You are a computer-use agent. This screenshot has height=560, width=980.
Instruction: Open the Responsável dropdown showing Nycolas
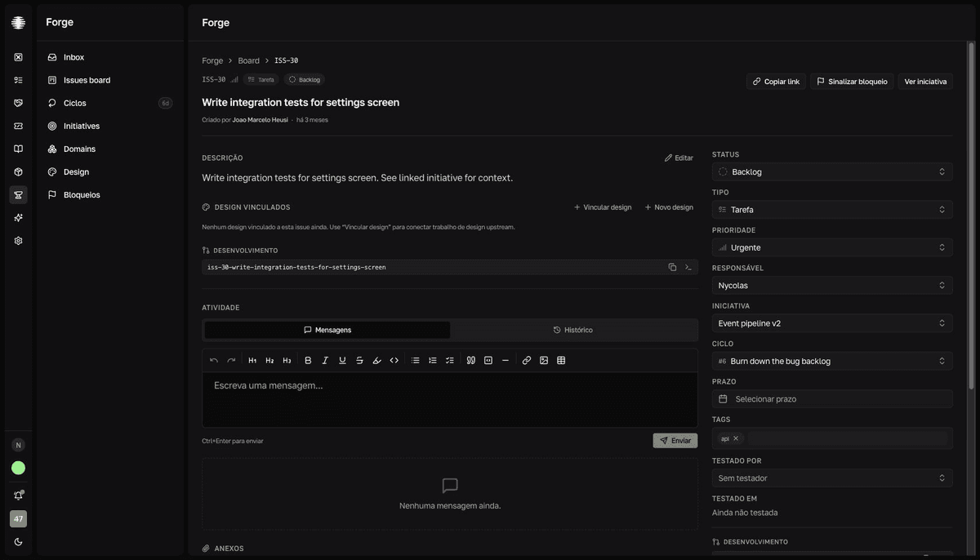point(832,286)
